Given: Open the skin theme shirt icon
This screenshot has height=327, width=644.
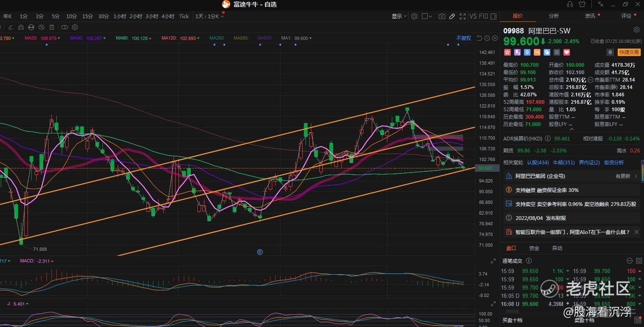Looking at the screenshot, I should (x=582, y=4).
